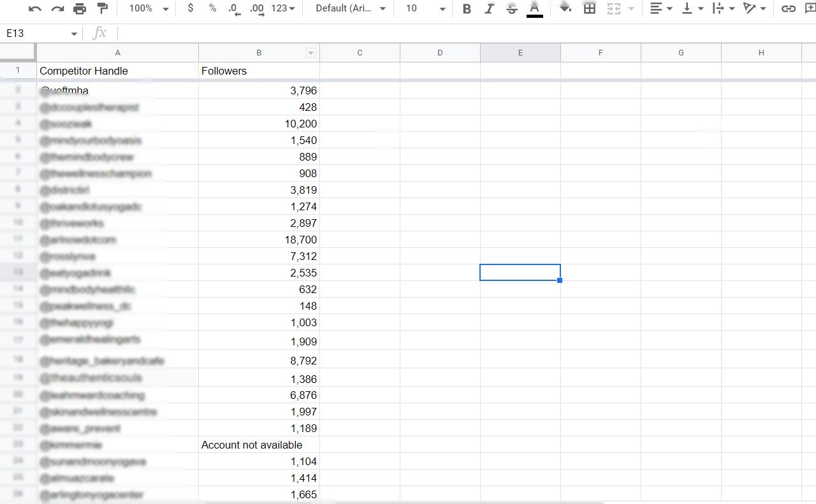The height and width of the screenshot is (504, 816).
Task: Select the "Account not available" cell
Action: [x=259, y=445]
